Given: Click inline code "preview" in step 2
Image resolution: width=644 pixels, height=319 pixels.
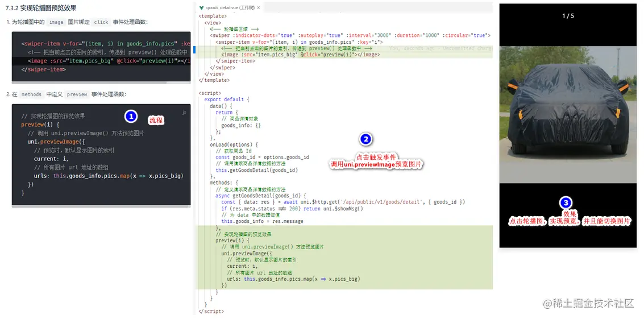Looking at the screenshot, I should point(77,94).
